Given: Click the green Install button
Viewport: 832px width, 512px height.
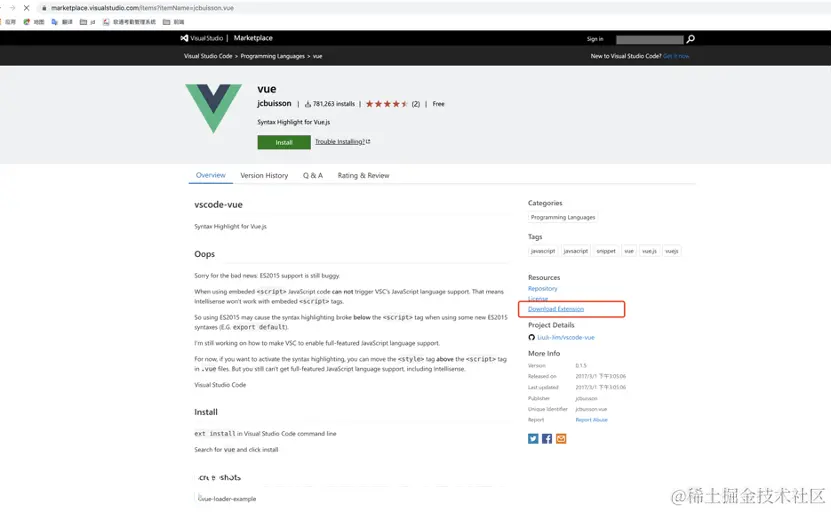Looking at the screenshot, I should coord(284,142).
